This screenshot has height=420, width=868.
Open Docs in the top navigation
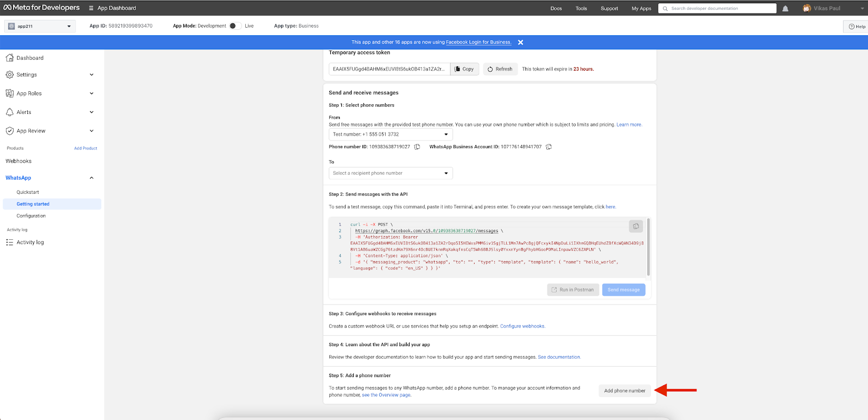click(x=556, y=8)
